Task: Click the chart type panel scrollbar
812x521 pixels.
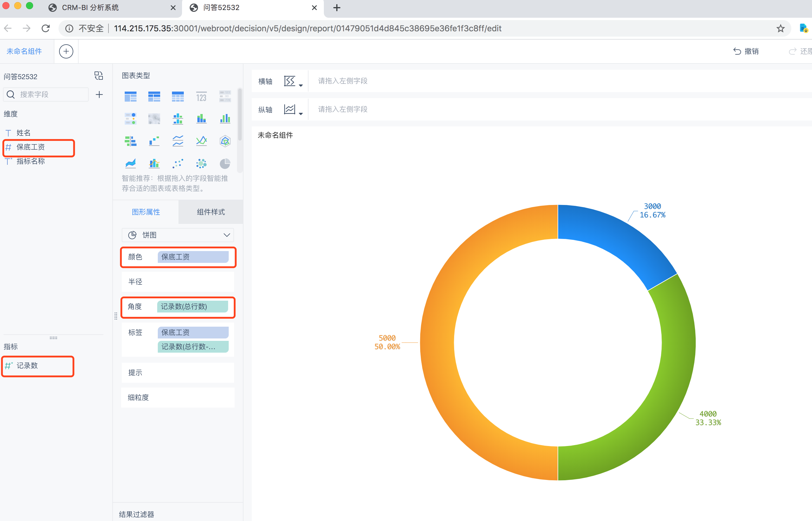Action: click(x=240, y=114)
